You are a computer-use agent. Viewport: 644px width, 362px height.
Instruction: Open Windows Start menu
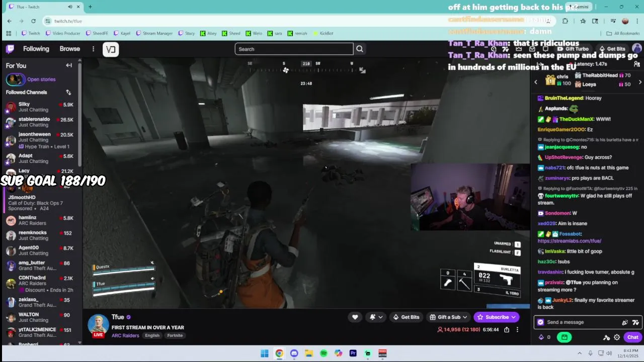265,353
